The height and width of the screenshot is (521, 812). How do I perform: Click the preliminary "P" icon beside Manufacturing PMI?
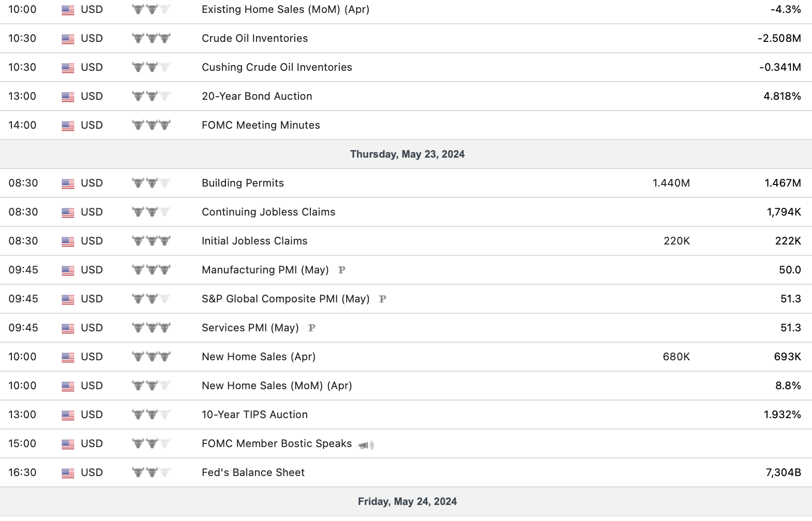pos(341,270)
